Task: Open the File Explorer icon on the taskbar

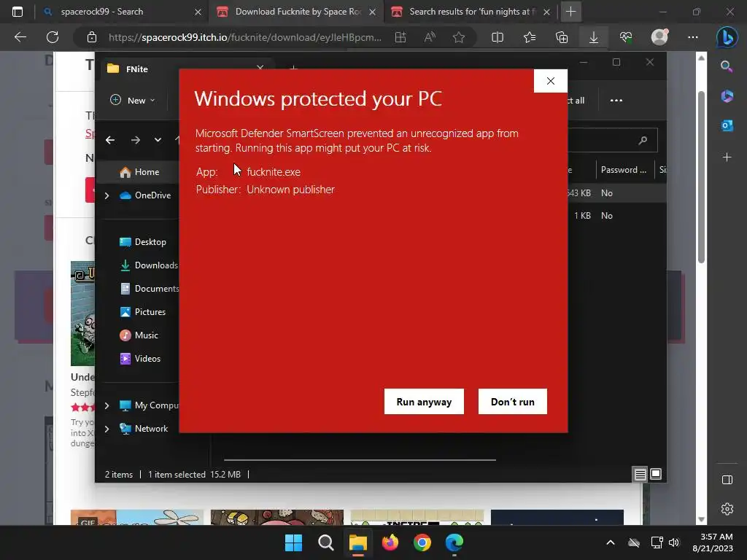Action: (357, 542)
